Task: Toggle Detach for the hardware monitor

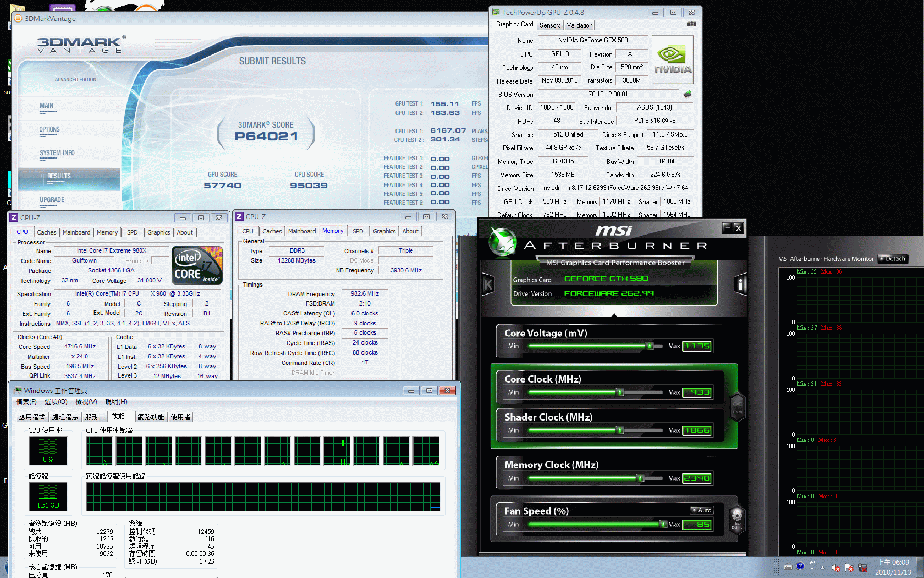Action: click(x=892, y=259)
